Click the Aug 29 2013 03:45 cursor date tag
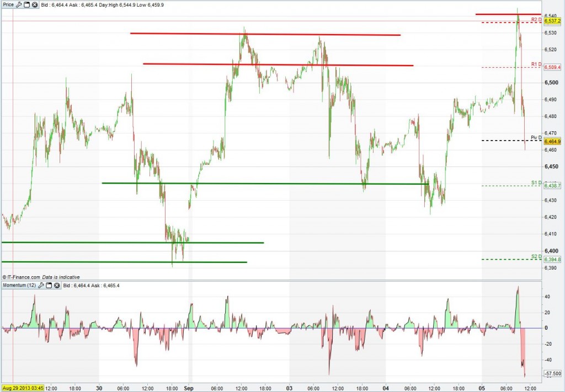 click(x=23, y=388)
